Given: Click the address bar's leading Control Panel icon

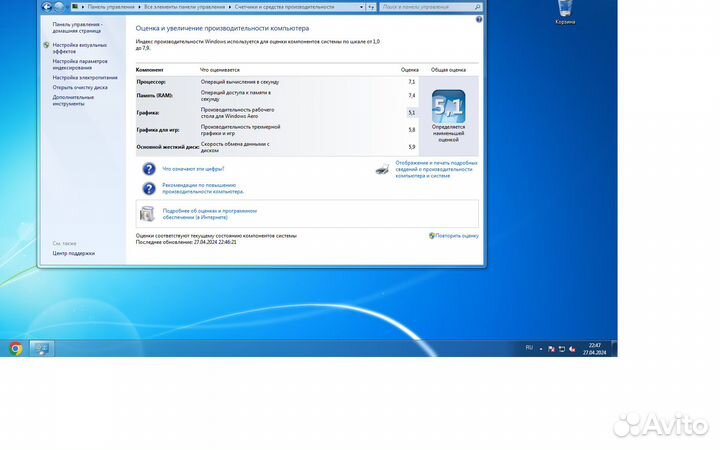Looking at the screenshot, I should [75, 7].
